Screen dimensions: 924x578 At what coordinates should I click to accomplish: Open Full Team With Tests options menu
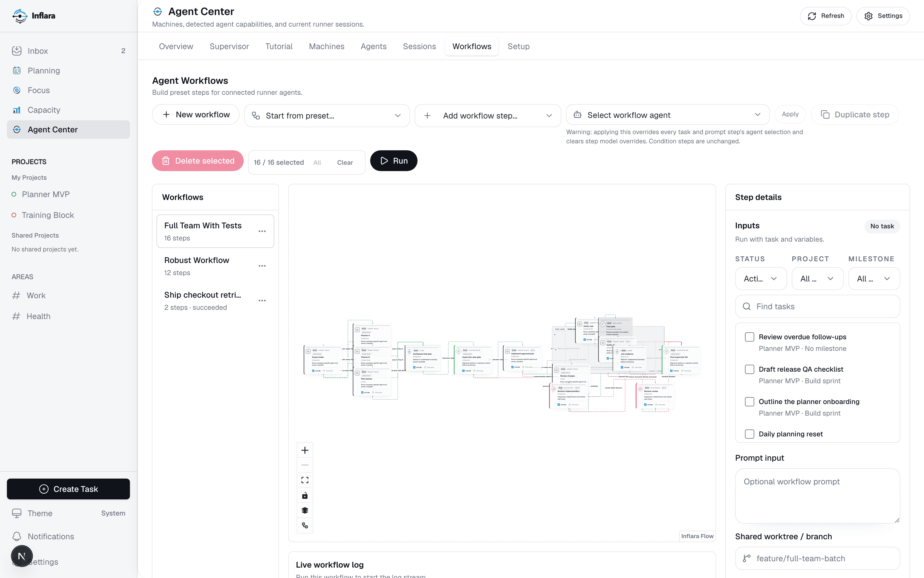coord(262,231)
